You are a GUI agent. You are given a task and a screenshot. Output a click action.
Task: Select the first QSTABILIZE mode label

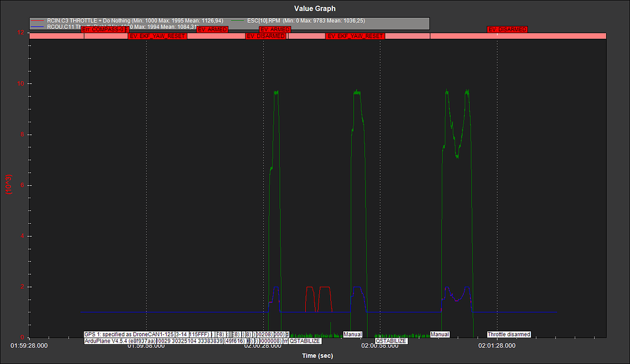click(305, 341)
